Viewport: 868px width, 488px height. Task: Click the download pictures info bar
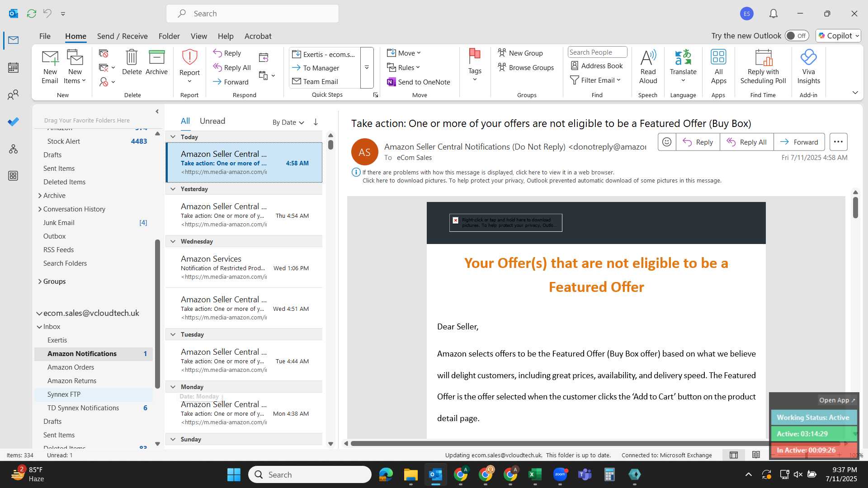tap(542, 180)
